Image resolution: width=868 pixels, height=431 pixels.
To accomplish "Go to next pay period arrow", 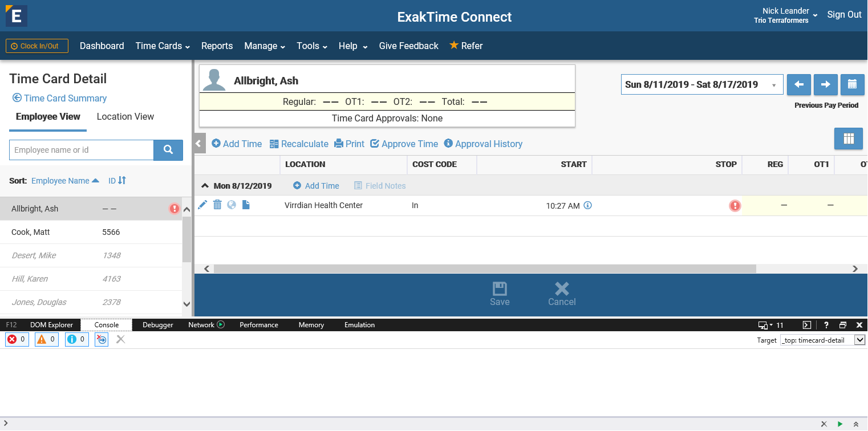I will coord(826,84).
